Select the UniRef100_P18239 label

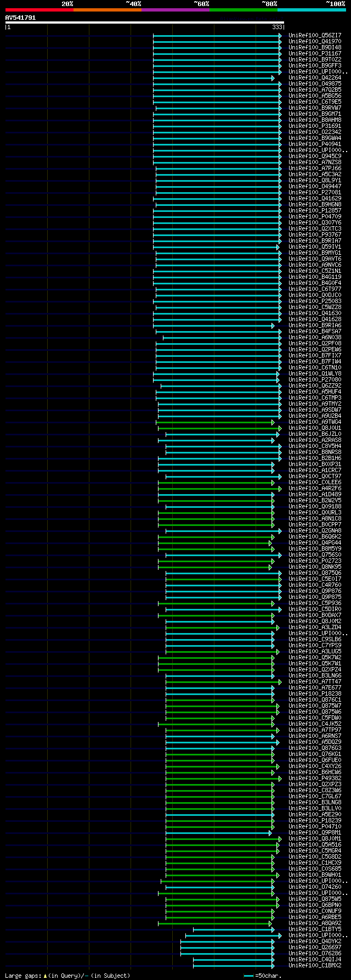(x=315, y=820)
